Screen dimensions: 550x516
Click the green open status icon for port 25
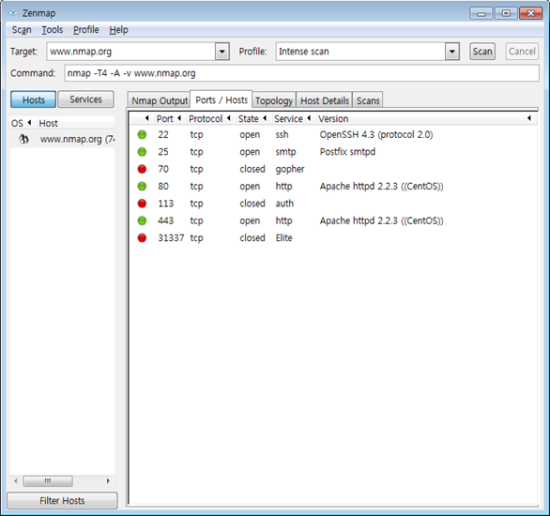[142, 152]
